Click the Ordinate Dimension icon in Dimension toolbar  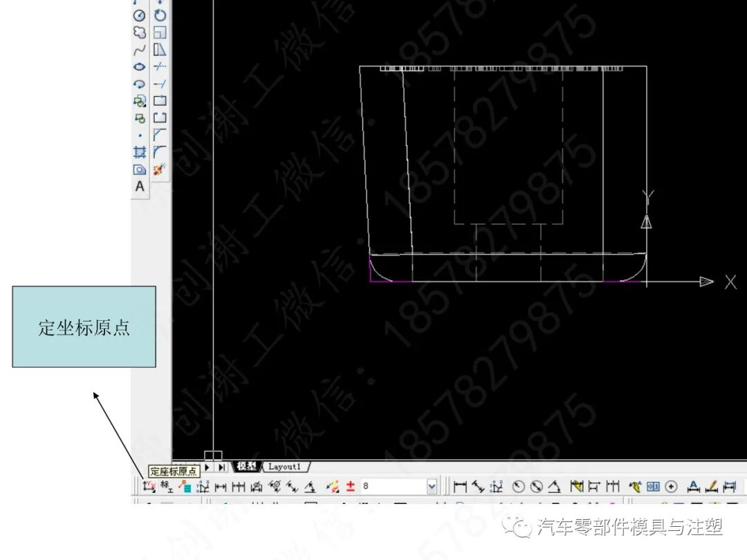[x=497, y=486]
